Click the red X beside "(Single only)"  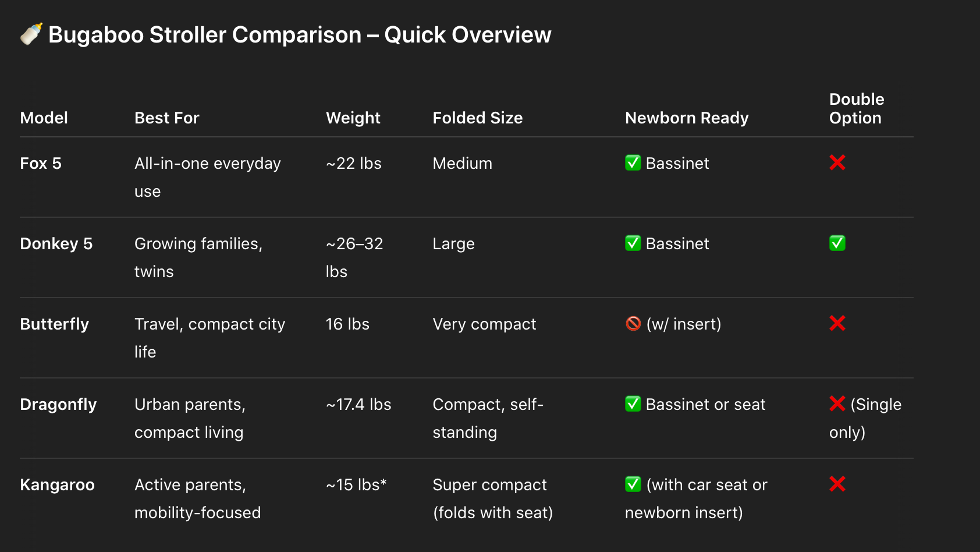837,404
